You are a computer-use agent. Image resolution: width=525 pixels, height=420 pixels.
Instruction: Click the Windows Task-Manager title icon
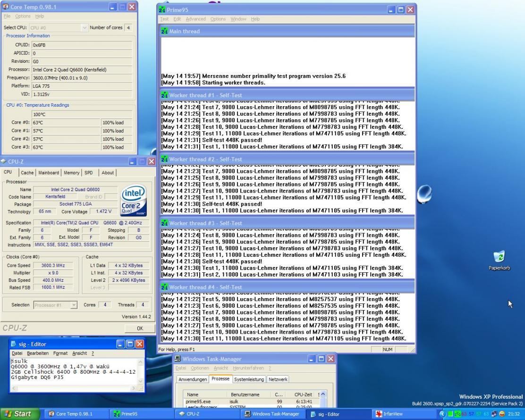click(x=178, y=359)
